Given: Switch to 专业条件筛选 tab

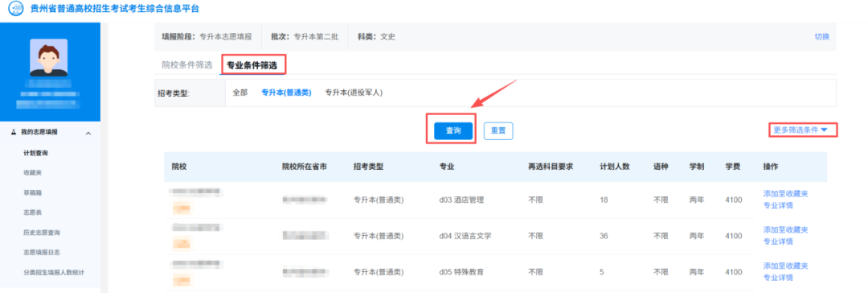Looking at the screenshot, I should point(253,65).
